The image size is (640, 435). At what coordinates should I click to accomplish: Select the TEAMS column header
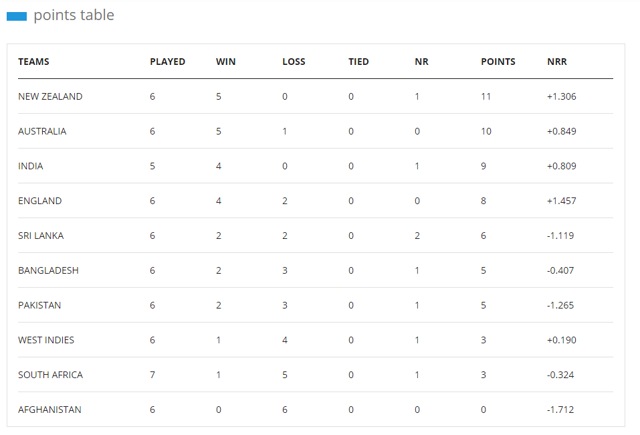click(x=33, y=62)
